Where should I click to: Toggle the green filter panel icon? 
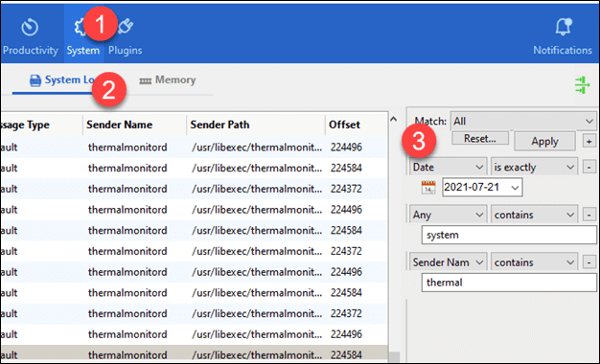click(582, 84)
